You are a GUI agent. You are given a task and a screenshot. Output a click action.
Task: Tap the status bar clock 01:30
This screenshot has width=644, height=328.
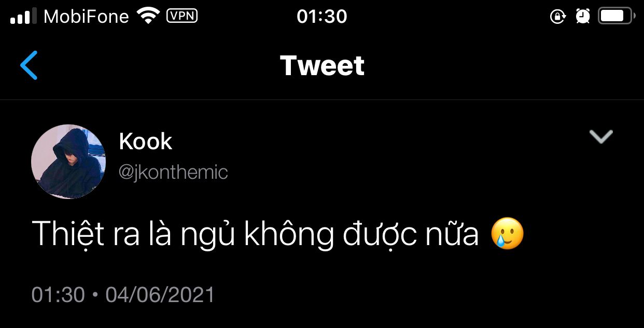pyautogui.click(x=321, y=17)
